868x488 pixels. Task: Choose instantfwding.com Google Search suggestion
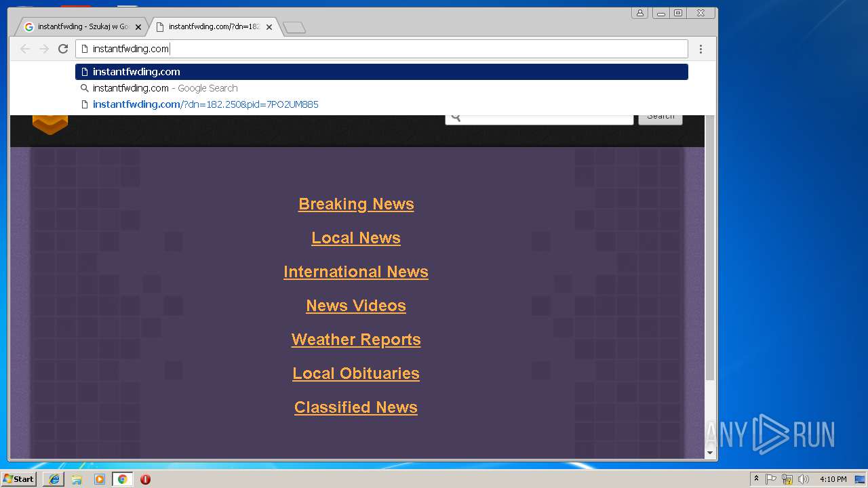(x=382, y=88)
